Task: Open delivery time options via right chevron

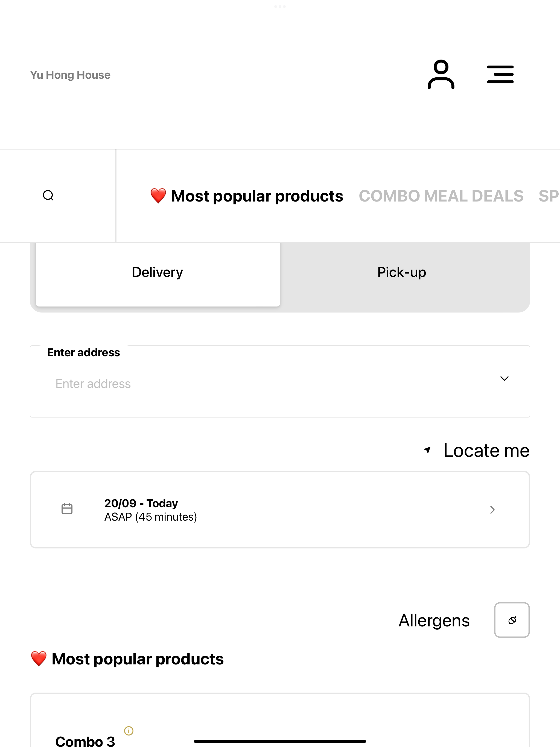Action: click(x=492, y=510)
